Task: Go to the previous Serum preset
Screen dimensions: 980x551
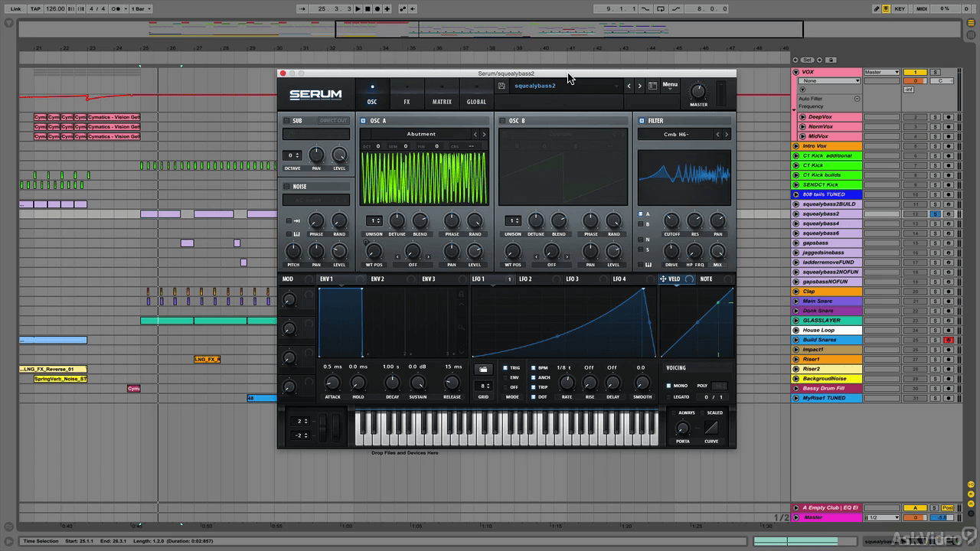Action: [x=629, y=86]
